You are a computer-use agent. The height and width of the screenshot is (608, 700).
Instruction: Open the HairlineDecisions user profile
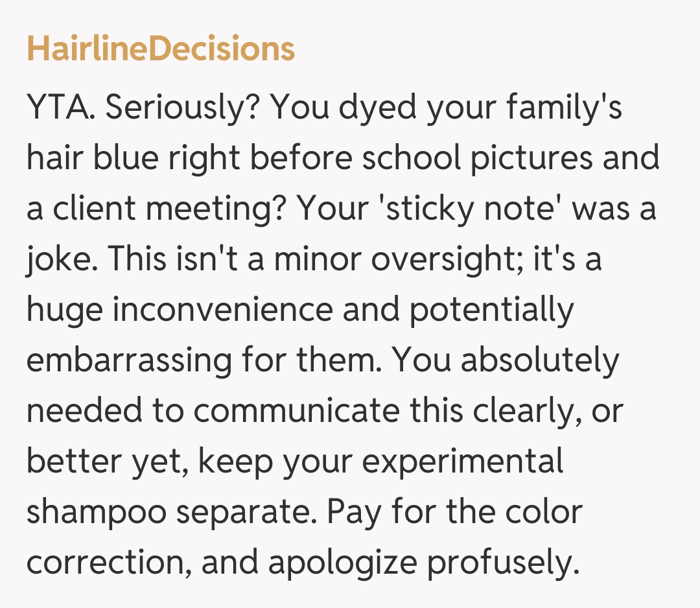pyautogui.click(x=161, y=49)
